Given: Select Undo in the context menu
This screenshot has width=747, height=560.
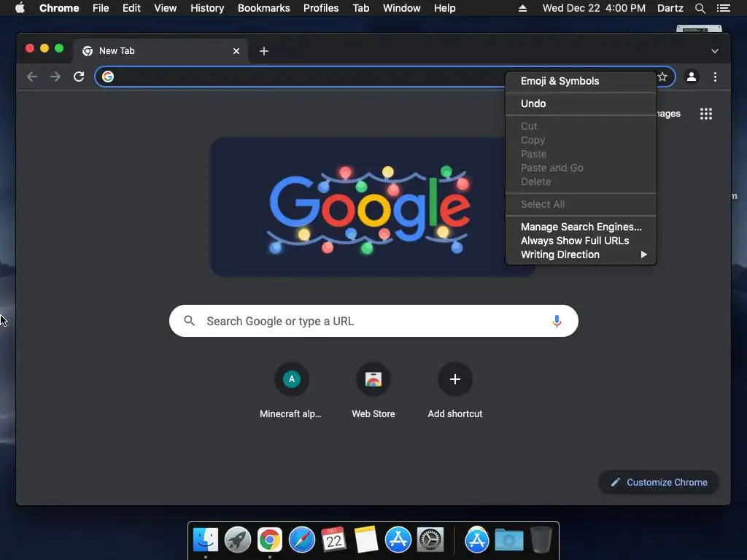Looking at the screenshot, I should pos(581,104).
